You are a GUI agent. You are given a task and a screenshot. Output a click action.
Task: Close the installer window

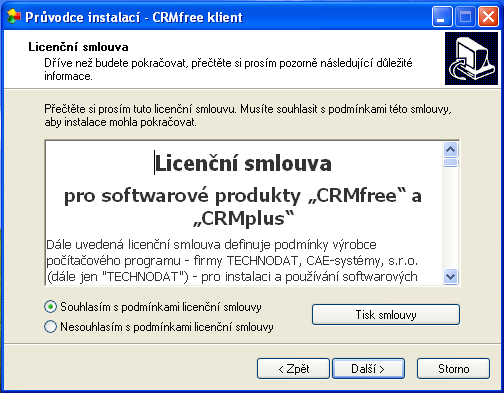pos(488,17)
